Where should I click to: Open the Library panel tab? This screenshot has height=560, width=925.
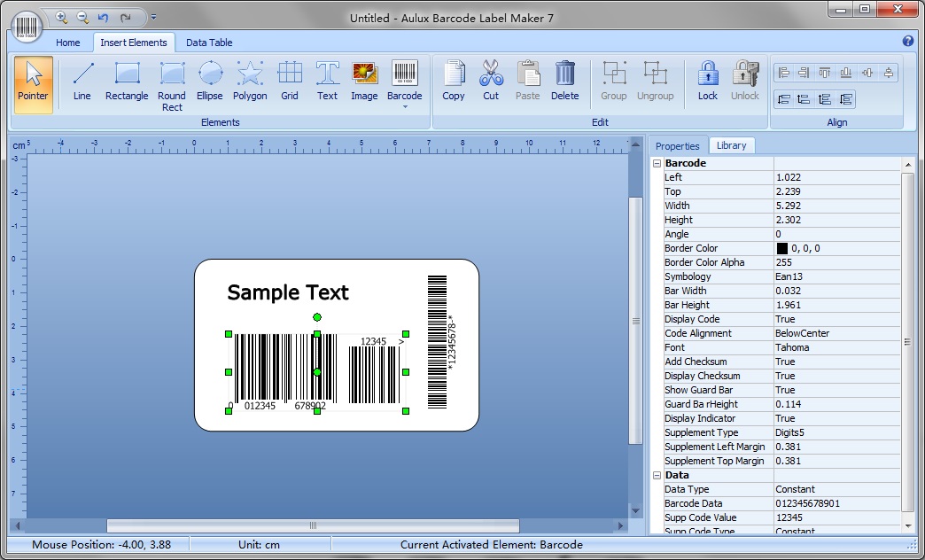(732, 145)
